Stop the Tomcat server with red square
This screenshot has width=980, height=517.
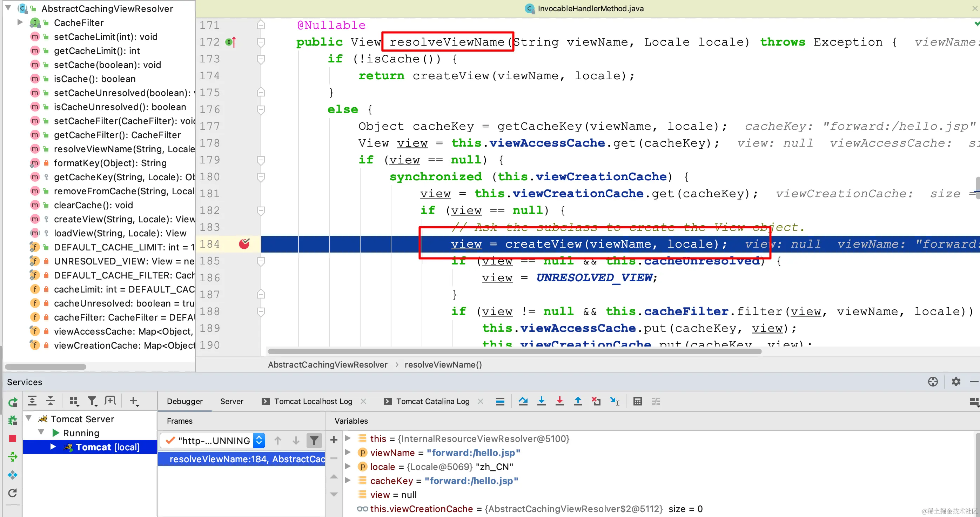tap(13, 439)
